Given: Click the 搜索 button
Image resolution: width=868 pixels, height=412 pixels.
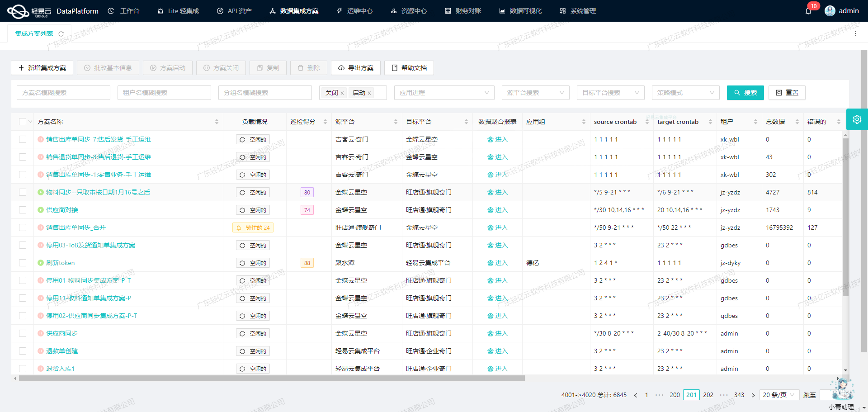Looking at the screenshot, I should (x=745, y=93).
